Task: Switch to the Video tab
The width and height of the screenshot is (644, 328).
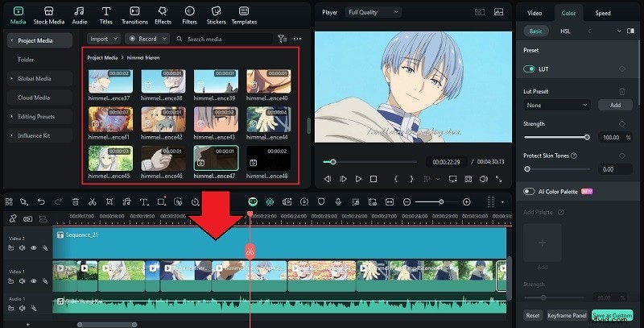Action: 535,13
